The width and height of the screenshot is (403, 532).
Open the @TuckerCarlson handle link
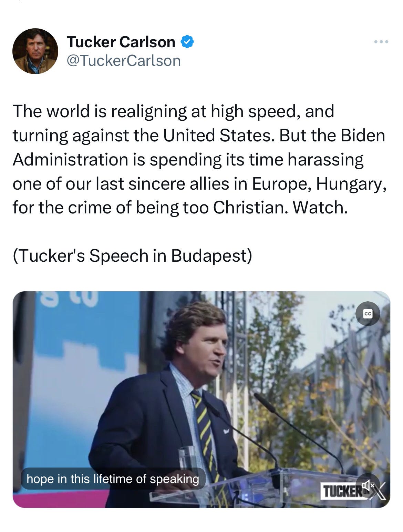coord(123,61)
